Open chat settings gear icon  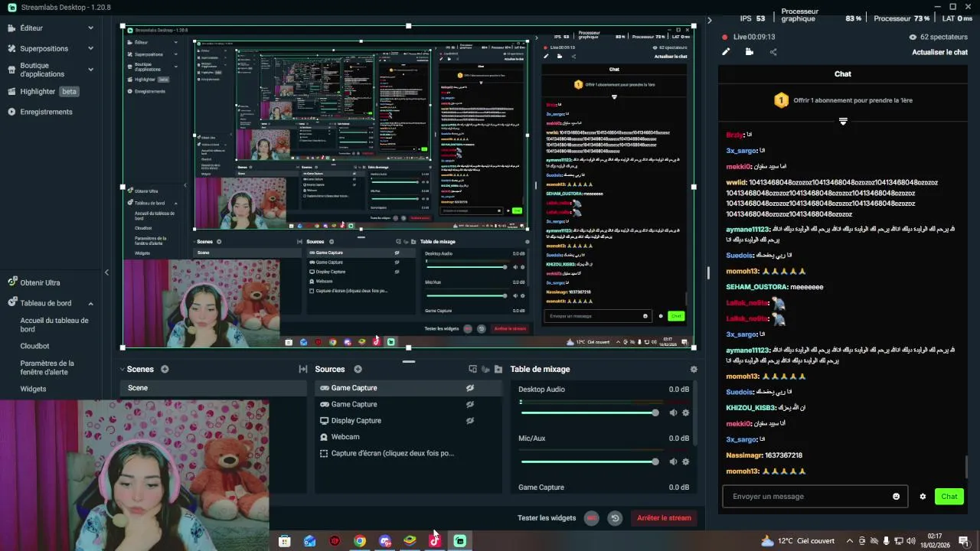tap(923, 497)
